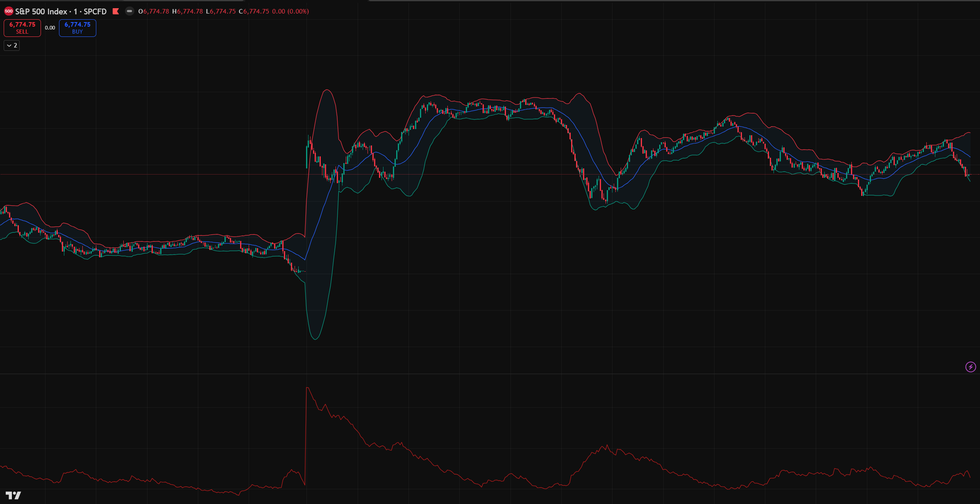
Task: Click the SPCFD exchange label in title
Action: [95, 11]
